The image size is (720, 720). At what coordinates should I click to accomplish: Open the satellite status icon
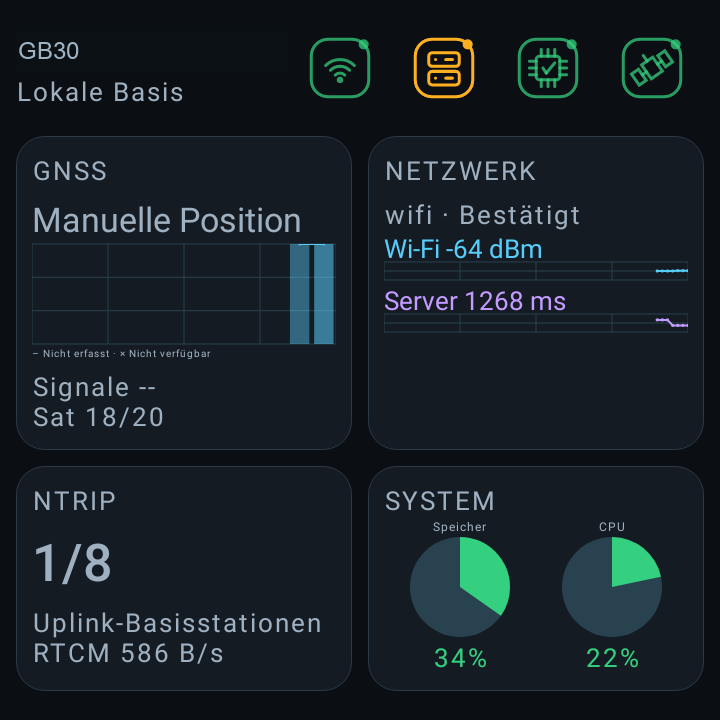tap(652, 68)
